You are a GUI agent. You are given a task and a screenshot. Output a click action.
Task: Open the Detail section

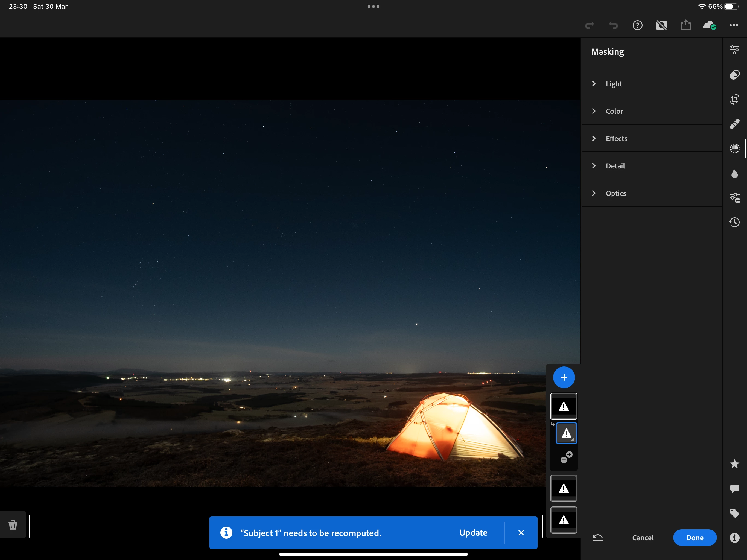615,166
